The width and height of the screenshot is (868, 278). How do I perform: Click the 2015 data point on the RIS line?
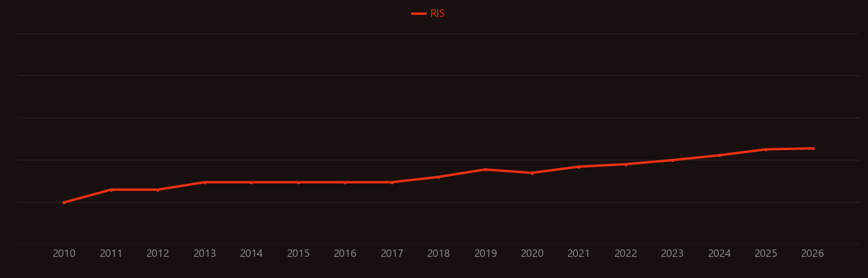point(298,182)
